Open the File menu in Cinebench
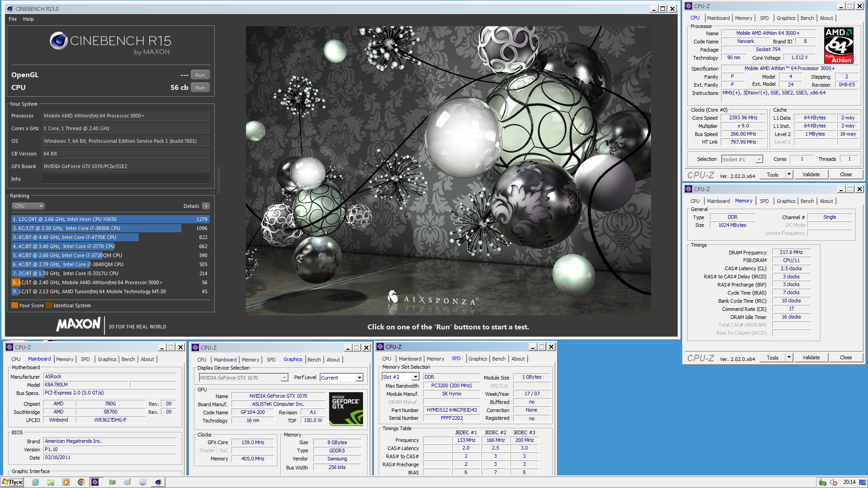This screenshot has height=488, width=868. coord(13,19)
